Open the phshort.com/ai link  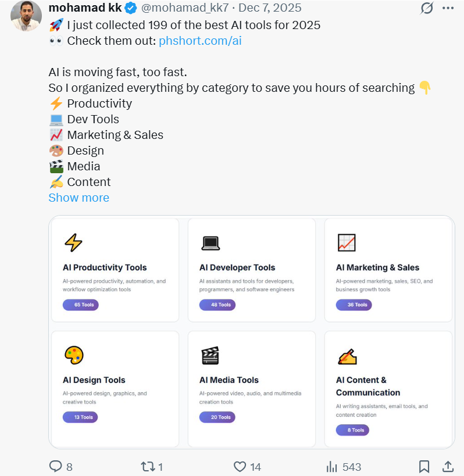point(200,41)
